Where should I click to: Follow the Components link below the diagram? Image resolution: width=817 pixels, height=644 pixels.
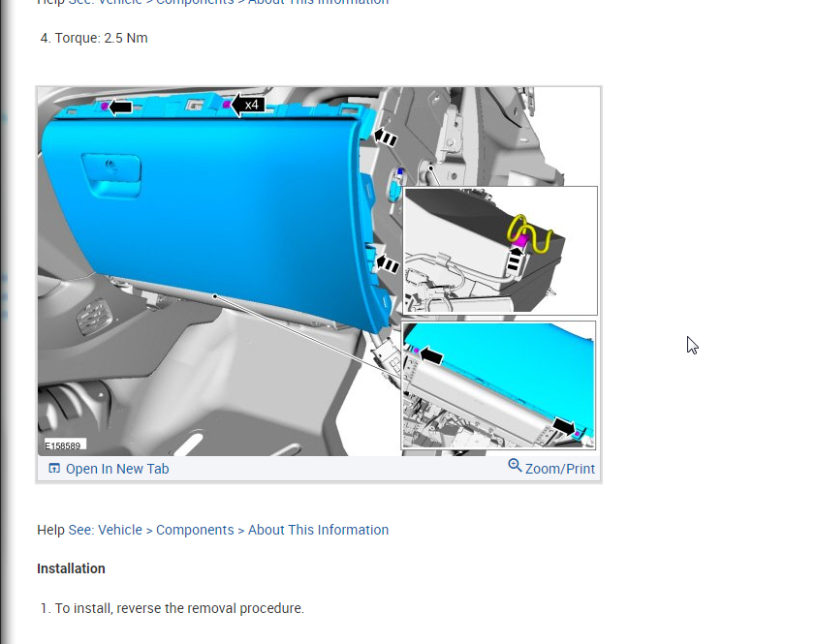(195, 530)
